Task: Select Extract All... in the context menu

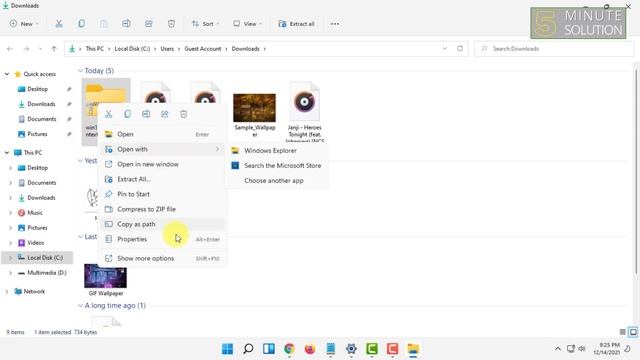Action: pyautogui.click(x=162, y=179)
